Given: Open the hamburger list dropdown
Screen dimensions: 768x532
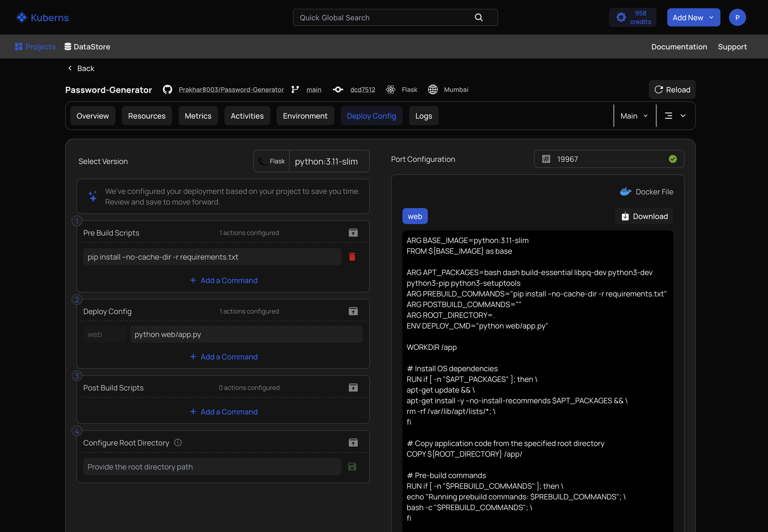Looking at the screenshot, I should pyautogui.click(x=675, y=116).
